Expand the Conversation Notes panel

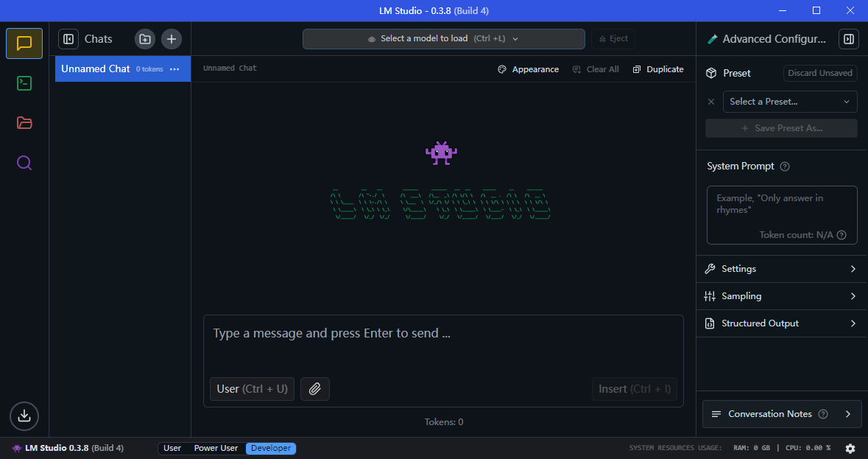coord(782,414)
